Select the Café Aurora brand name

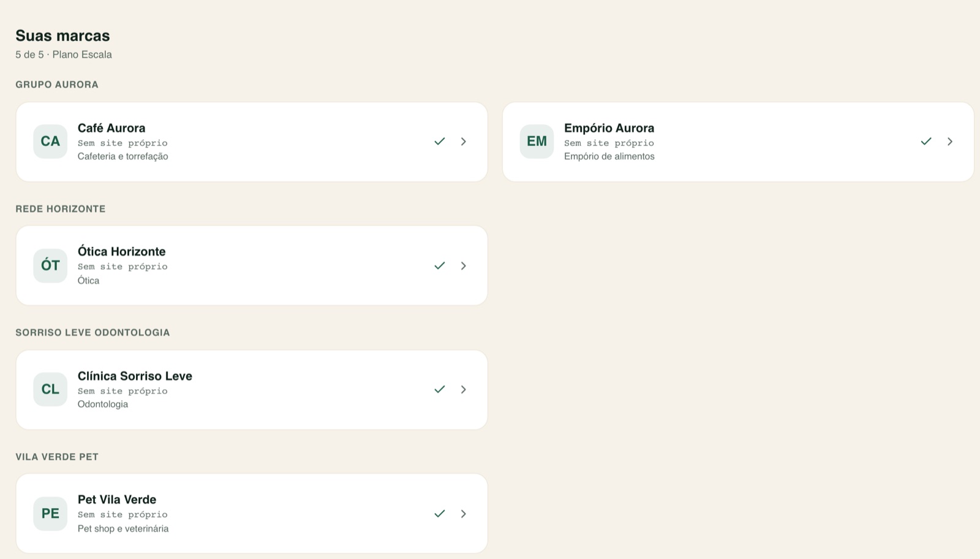point(111,128)
